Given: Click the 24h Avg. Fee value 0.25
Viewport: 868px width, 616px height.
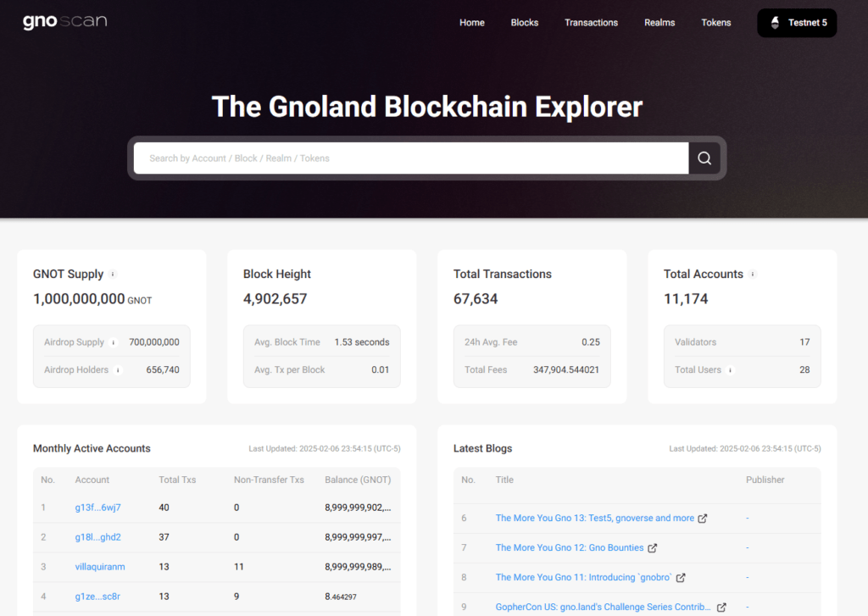Looking at the screenshot, I should 591,342.
